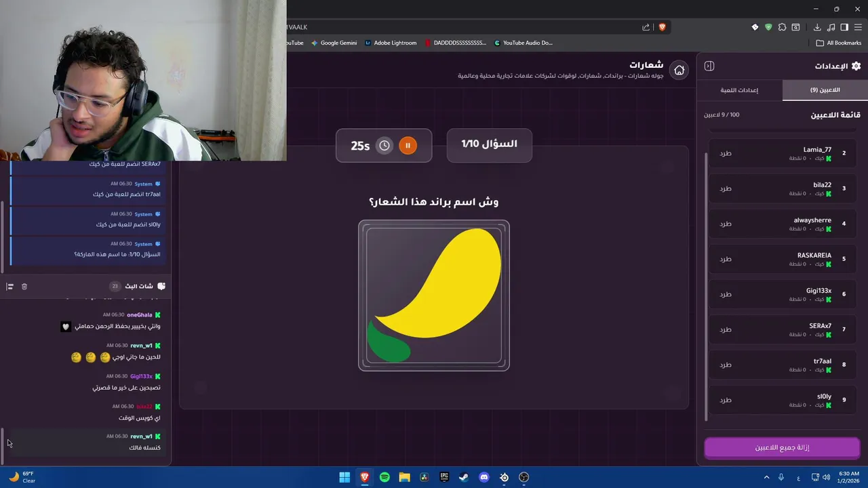Open the YouTube Audio bookmark

[524, 43]
